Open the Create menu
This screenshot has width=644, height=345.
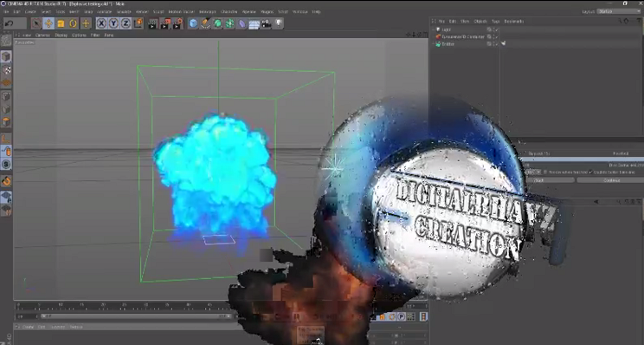(x=30, y=12)
